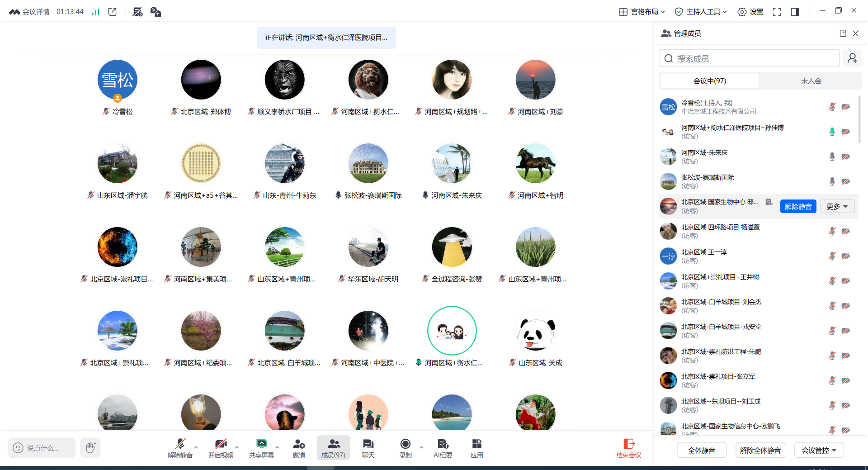Turn on your video camera

click(221, 448)
